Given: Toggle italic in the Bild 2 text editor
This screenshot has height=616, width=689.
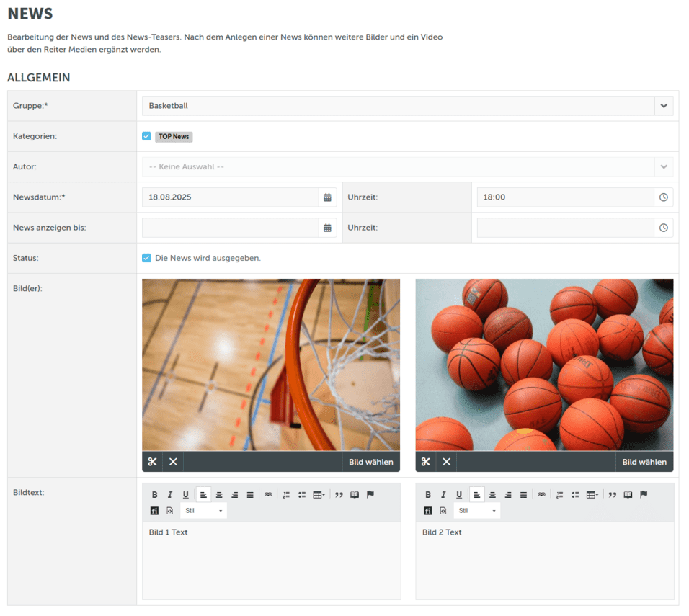Looking at the screenshot, I should [443, 495].
